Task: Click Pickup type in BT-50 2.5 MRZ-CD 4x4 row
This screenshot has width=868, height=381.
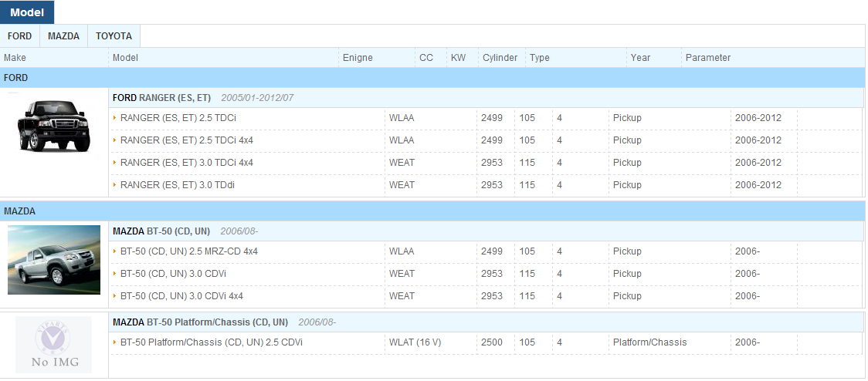Action: click(627, 251)
